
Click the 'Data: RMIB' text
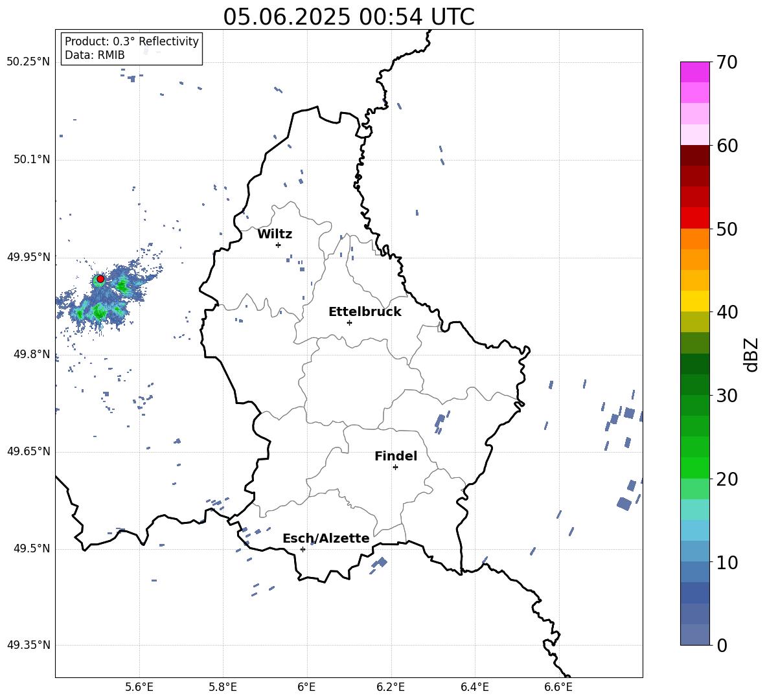pyautogui.click(x=95, y=55)
